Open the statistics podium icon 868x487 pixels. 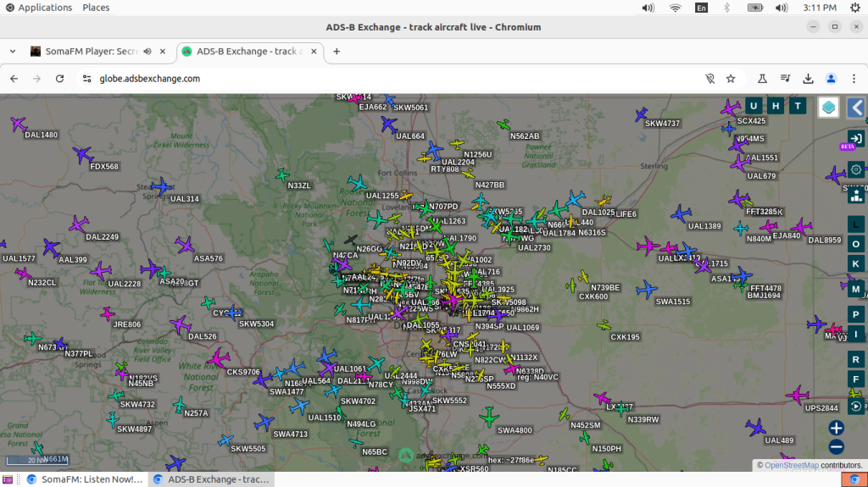(x=856, y=196)
